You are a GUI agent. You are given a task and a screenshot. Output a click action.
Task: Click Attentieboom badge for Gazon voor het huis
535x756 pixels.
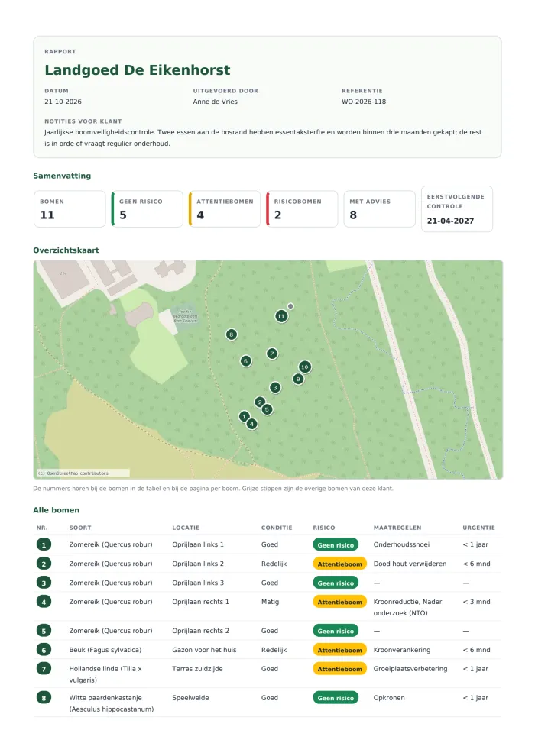pyautogui.click(x=339, y=650)
